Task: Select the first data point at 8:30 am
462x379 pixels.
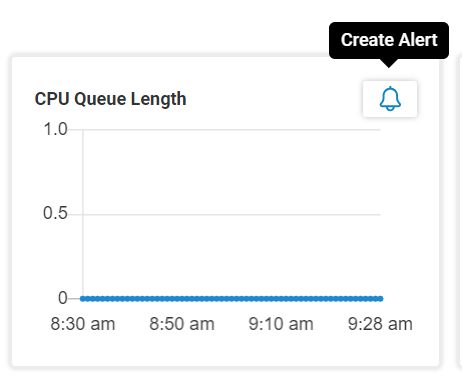Action: pyautogui.click(x=83, y=299)
